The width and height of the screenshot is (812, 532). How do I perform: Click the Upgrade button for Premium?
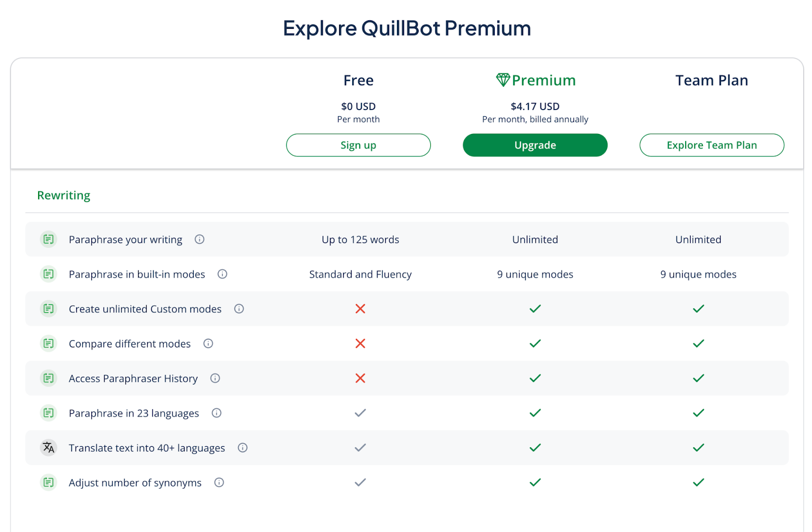click(x=535, y=145)
